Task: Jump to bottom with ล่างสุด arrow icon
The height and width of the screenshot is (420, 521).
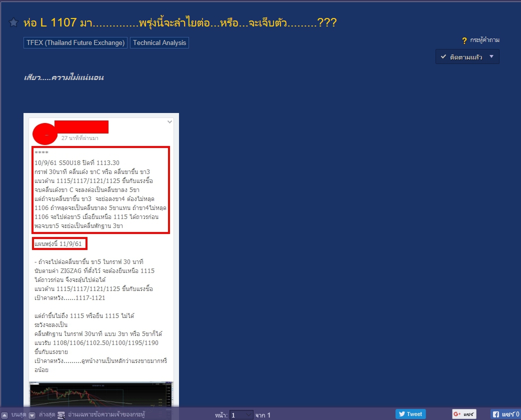Action: (32, 415)
